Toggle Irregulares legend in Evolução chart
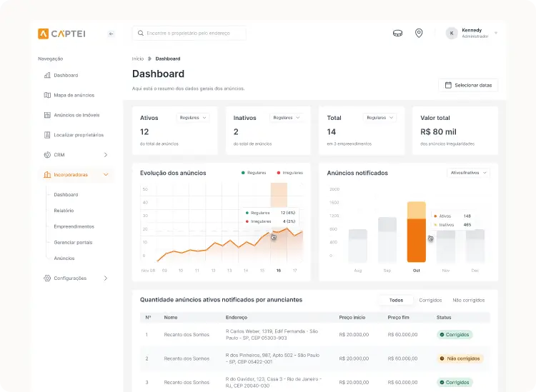This screenshot has width=536, height=392. point(290,173)
